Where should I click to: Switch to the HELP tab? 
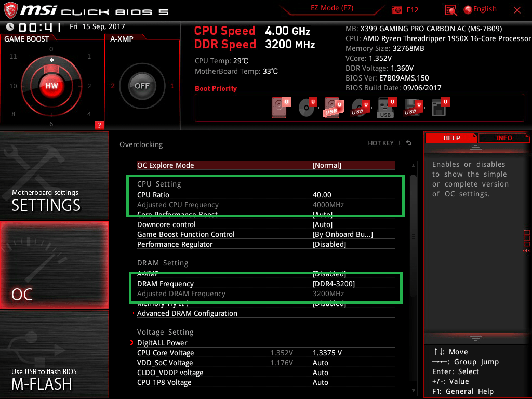[451, 138]
